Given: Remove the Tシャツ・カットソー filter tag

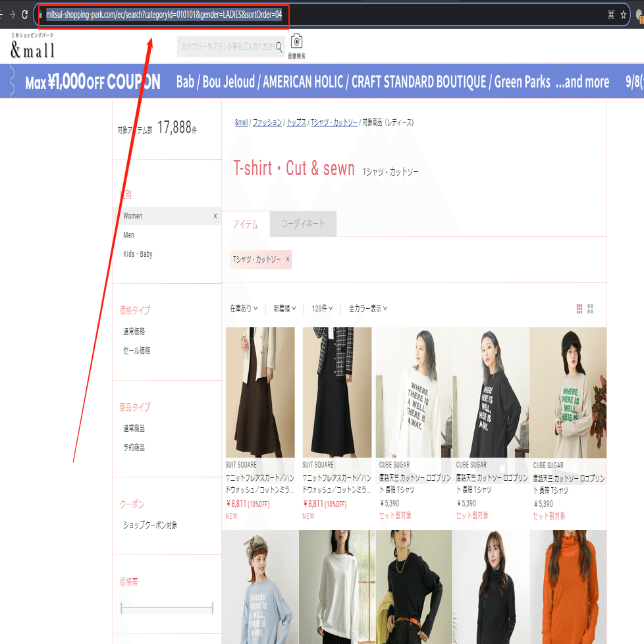Looking at the screenshot, I should click(288, 259).
